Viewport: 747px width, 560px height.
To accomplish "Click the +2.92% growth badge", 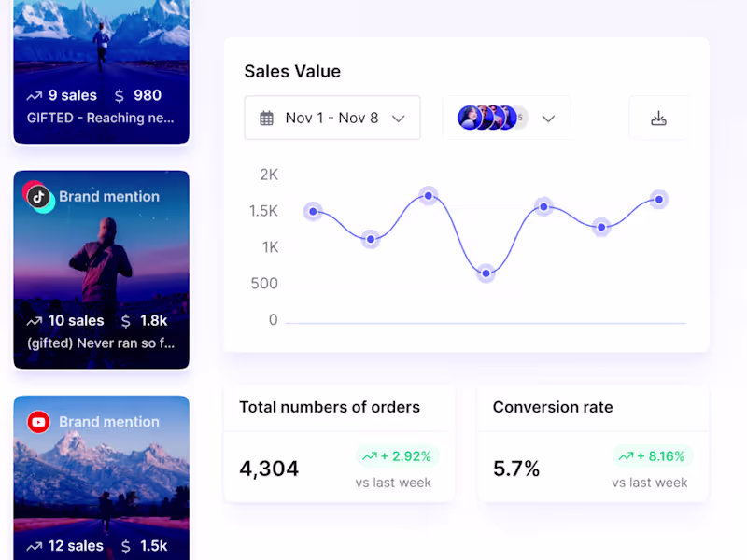I will point(398,456).
